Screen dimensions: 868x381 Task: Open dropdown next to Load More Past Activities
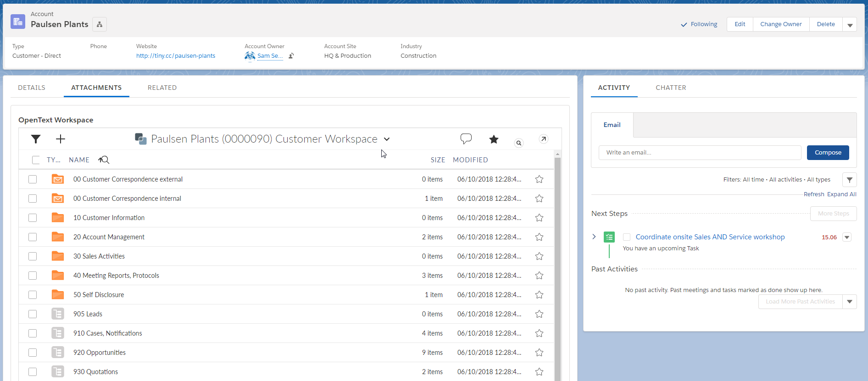(850, 302)
